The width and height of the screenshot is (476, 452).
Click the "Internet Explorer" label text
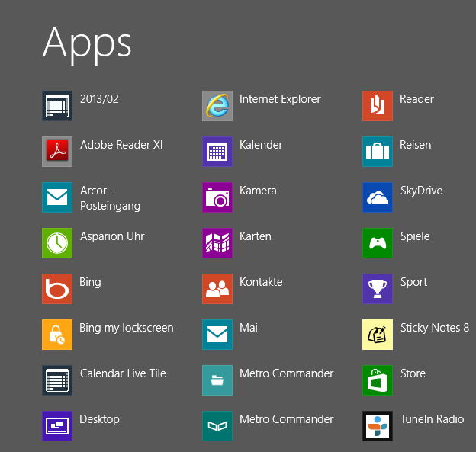click(x=280, y=99)
